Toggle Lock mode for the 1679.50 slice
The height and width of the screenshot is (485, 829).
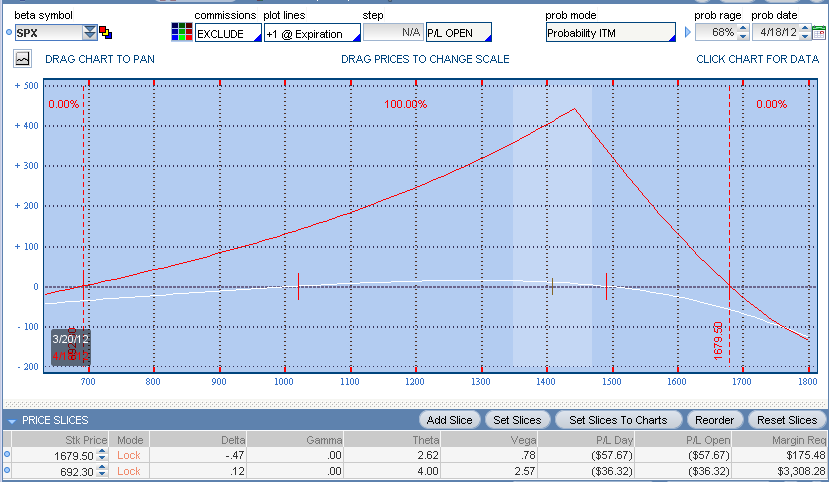click(x=128, y=455)
